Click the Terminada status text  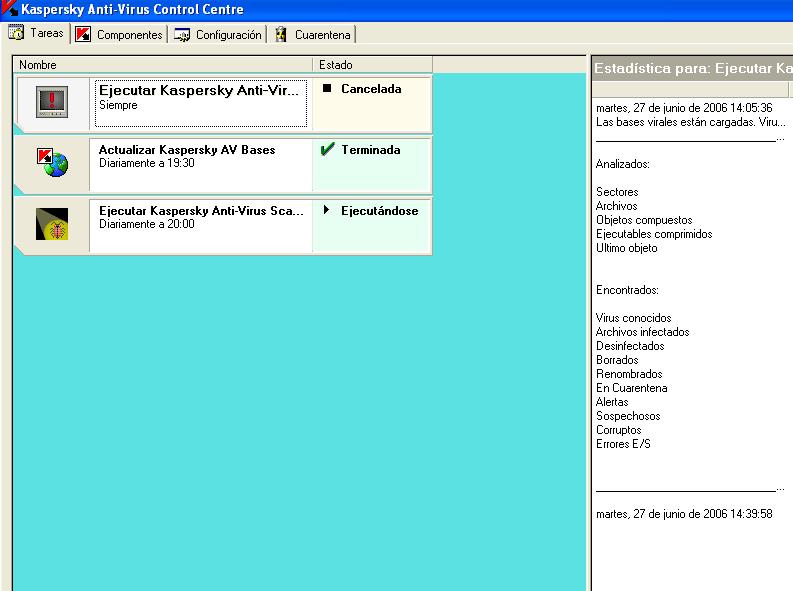(x=371, y=150)
